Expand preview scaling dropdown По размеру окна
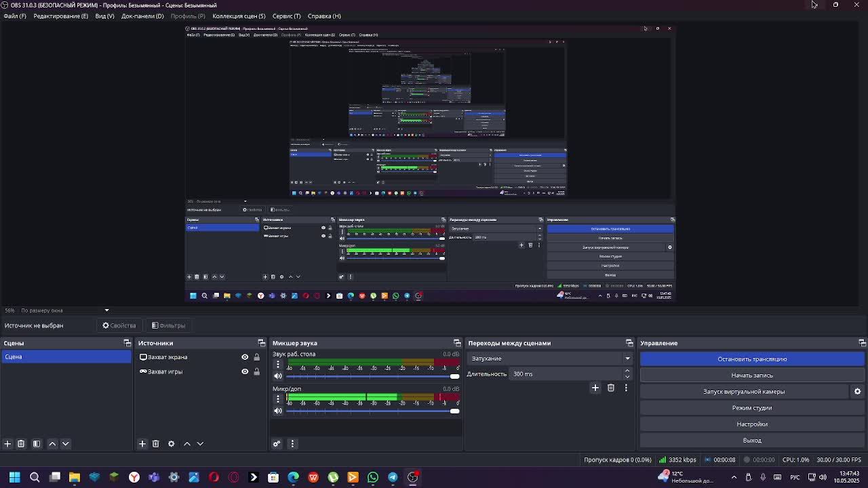The height and width of the screenshot is (488, 868). pyautogui.click(x=106, y=310)
